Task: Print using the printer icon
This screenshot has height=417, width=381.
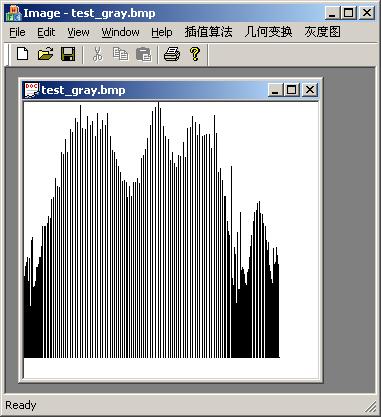Action: coord(172,54)
